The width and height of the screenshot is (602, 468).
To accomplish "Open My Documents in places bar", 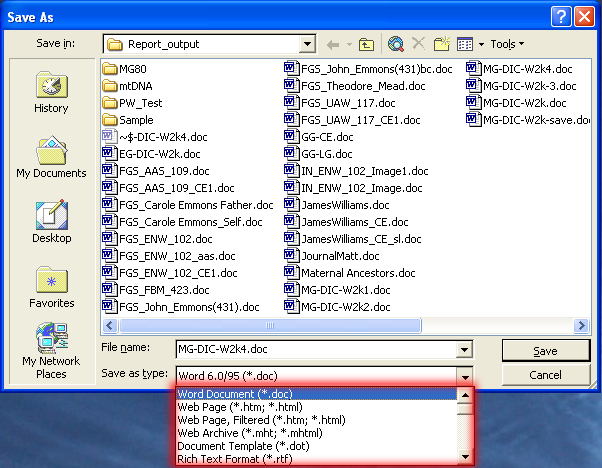I will tap(51, 157).
